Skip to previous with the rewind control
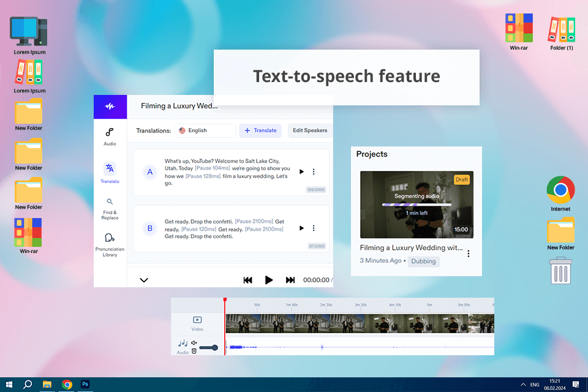 (x=248, y=280)
